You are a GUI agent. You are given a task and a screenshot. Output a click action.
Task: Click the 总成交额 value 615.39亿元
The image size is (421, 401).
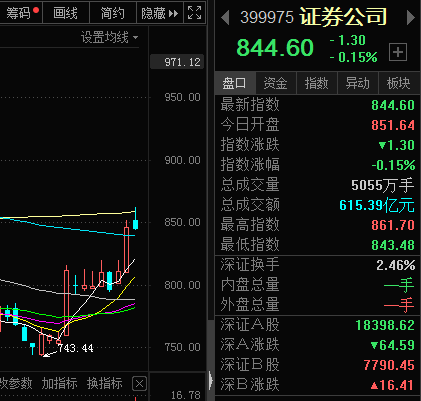coord(377,205)
